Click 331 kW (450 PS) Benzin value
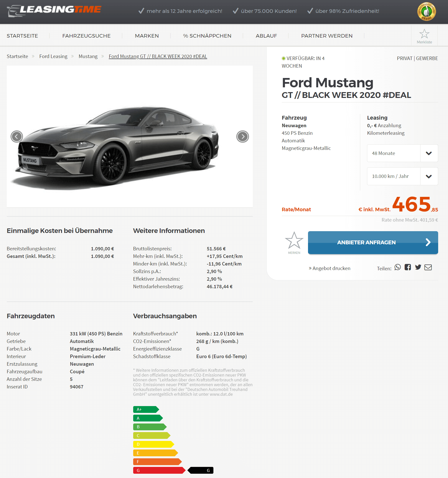Image resolution: width=448 pixels, height=478 pixels. 96,334
